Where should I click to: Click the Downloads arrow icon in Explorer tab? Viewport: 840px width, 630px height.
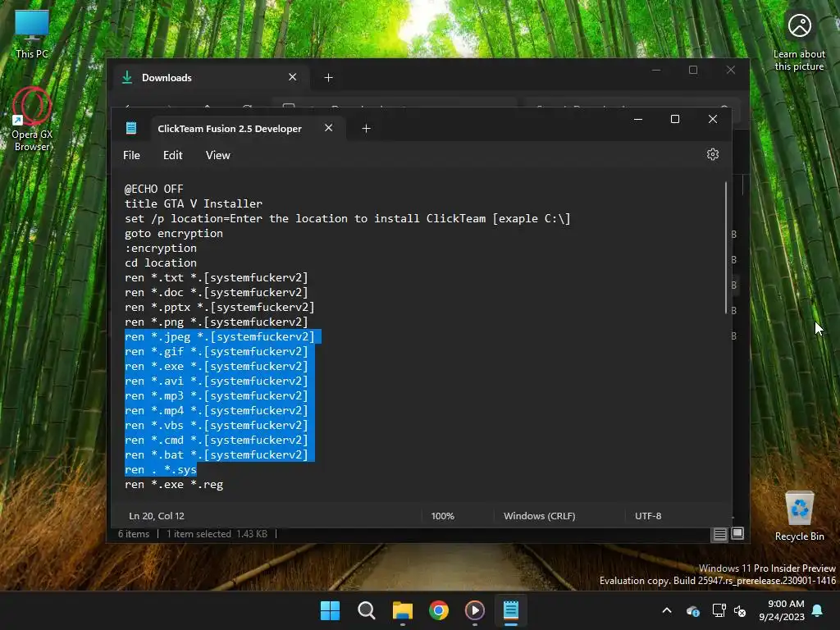coord(127,77)
